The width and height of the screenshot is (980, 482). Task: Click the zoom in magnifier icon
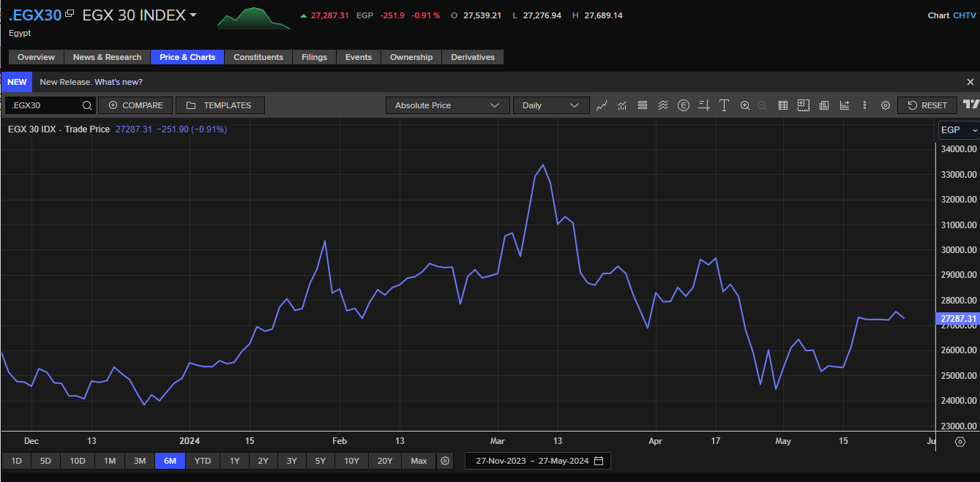click(745, 105)
